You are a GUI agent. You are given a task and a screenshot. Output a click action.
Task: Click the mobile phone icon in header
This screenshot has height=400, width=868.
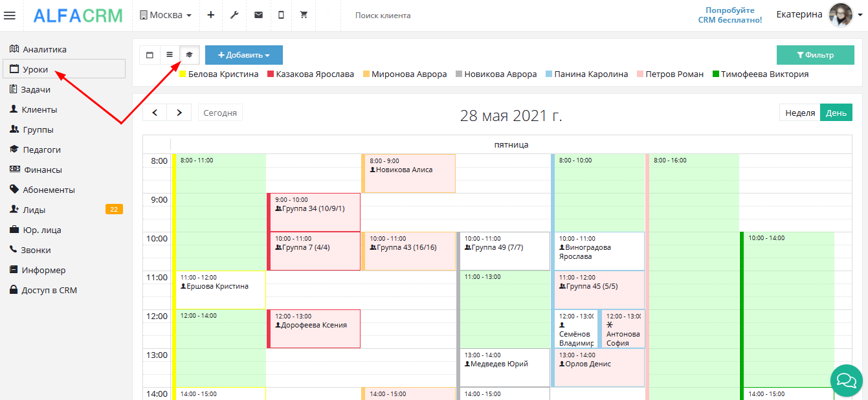coord(280,14)
